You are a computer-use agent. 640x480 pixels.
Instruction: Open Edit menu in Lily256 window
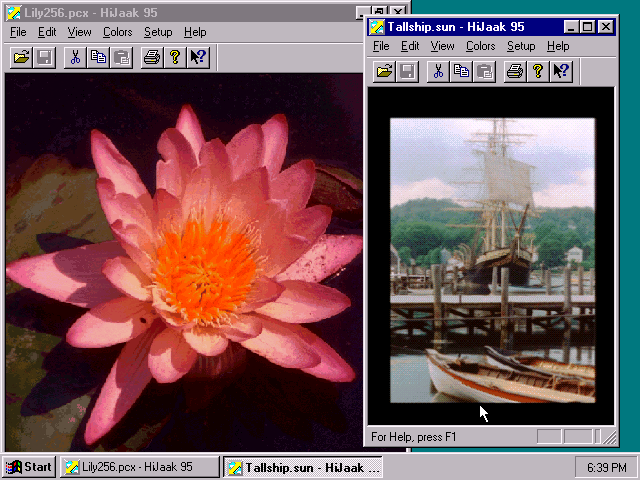pos(47,32)
